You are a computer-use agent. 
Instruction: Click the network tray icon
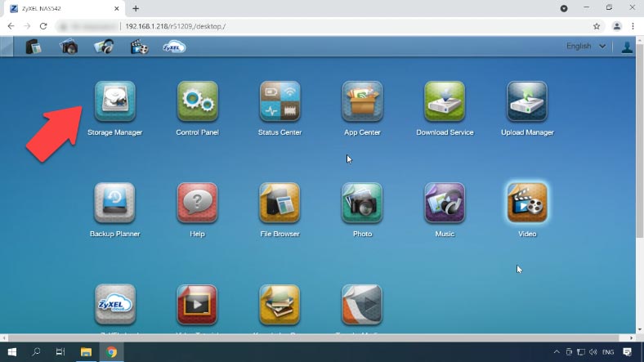(x=581, y=352)
